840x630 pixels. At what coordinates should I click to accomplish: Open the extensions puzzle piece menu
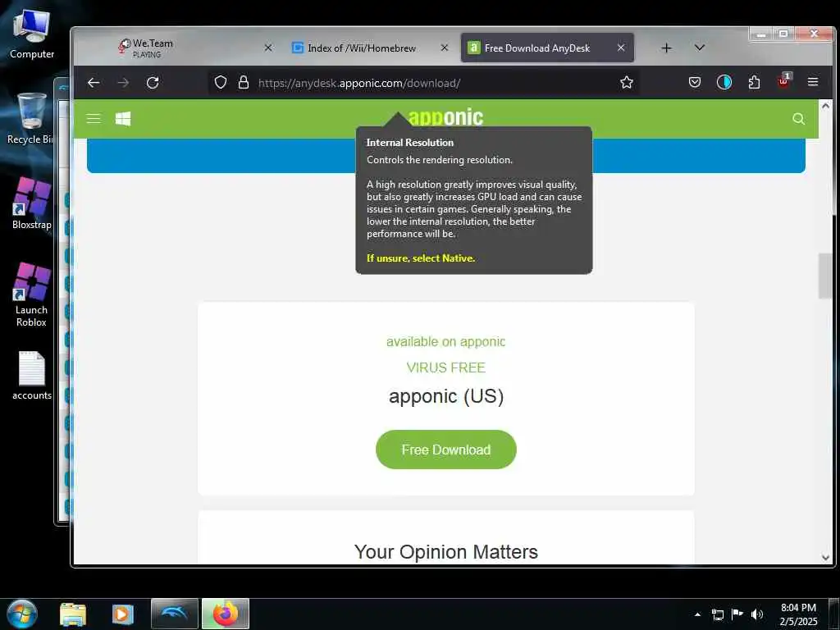point(755,83)
